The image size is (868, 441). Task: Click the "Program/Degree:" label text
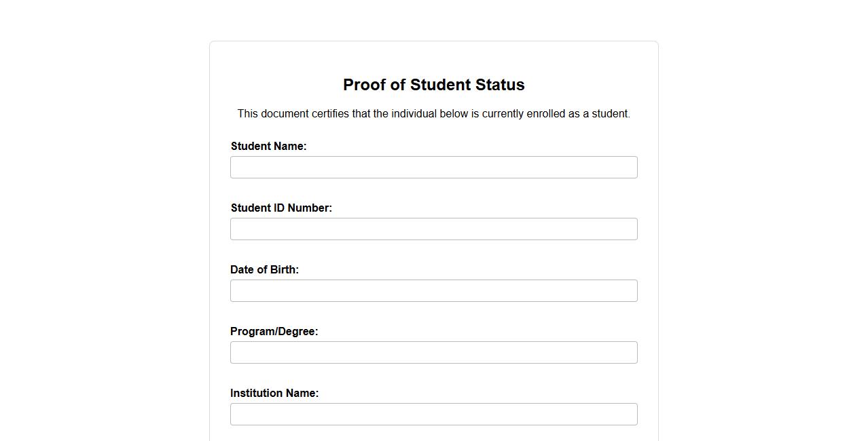[x=274, y=332]
